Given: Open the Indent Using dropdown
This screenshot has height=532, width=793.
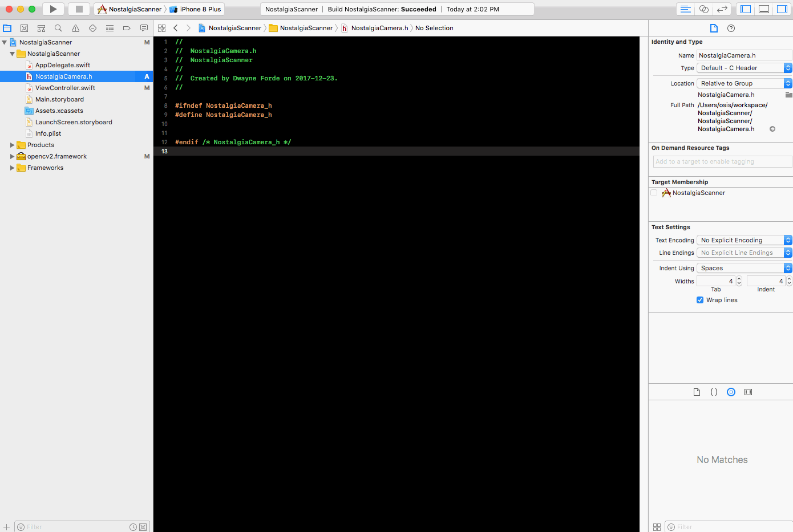Looking at the screenshot, I should point(745,268).
